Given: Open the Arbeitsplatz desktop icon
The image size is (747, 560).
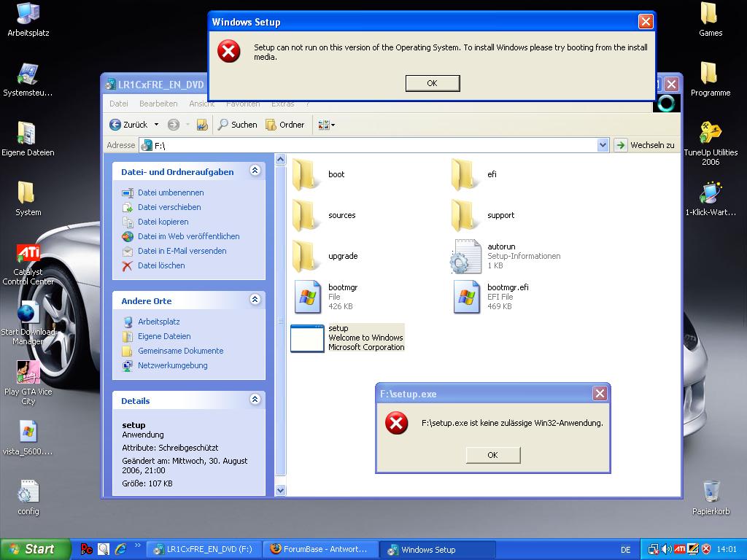Looking at the screenshot, I should pos(28,19).
